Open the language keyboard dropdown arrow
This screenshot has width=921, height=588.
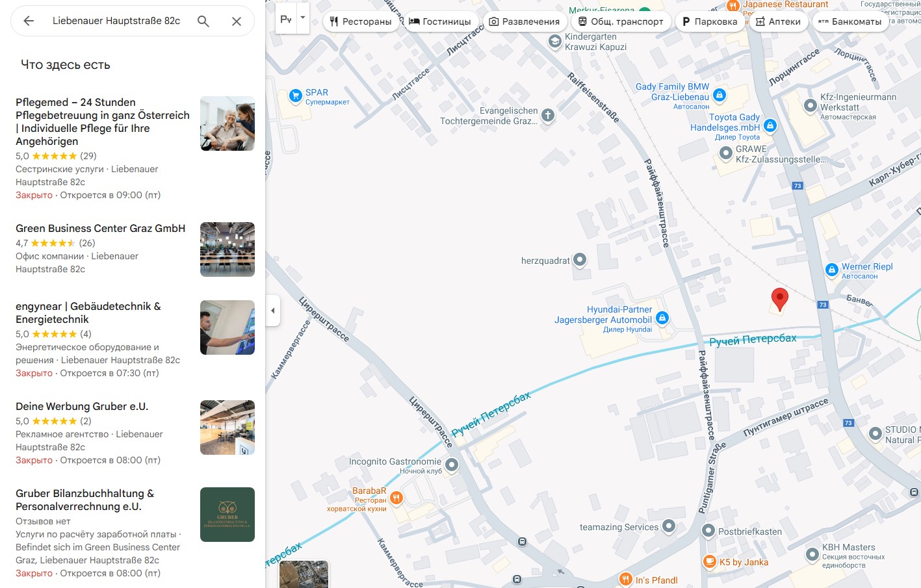coord(302,18)
